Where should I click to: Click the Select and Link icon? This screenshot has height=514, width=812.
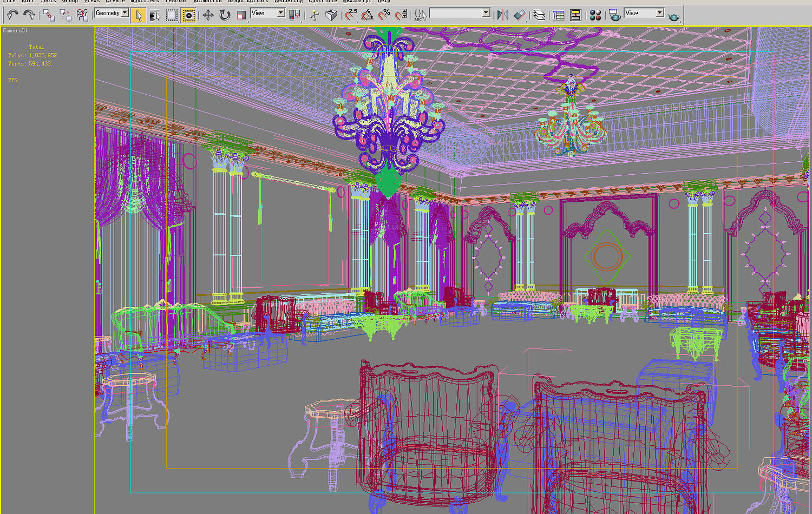49,15
